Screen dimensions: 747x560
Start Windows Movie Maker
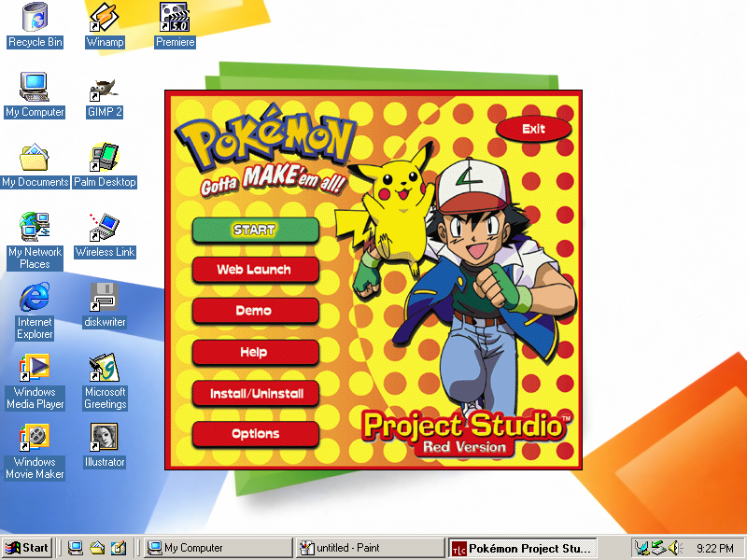point(35,439)
